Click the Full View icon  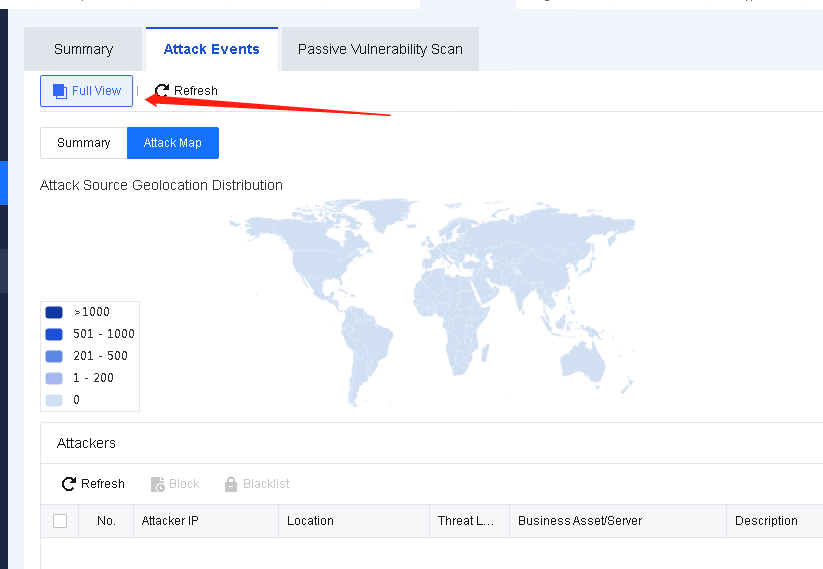click(60, 91)
